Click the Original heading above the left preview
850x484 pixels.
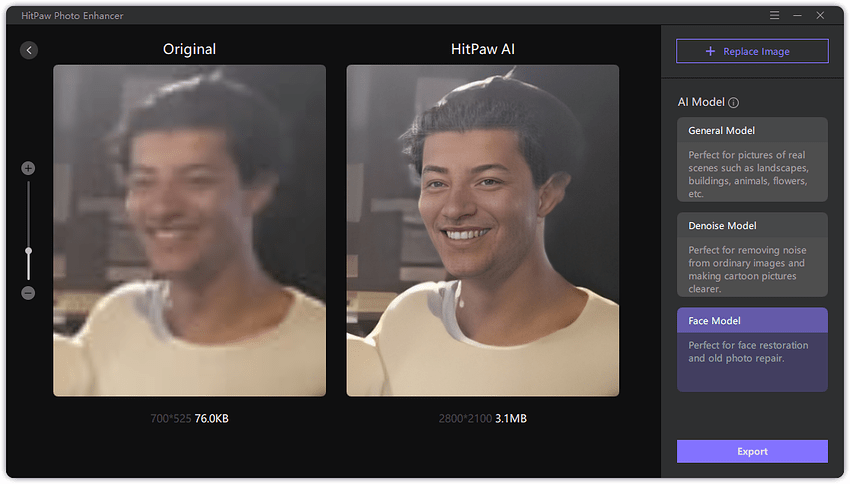pyautogui.click(x=189, y=49)
